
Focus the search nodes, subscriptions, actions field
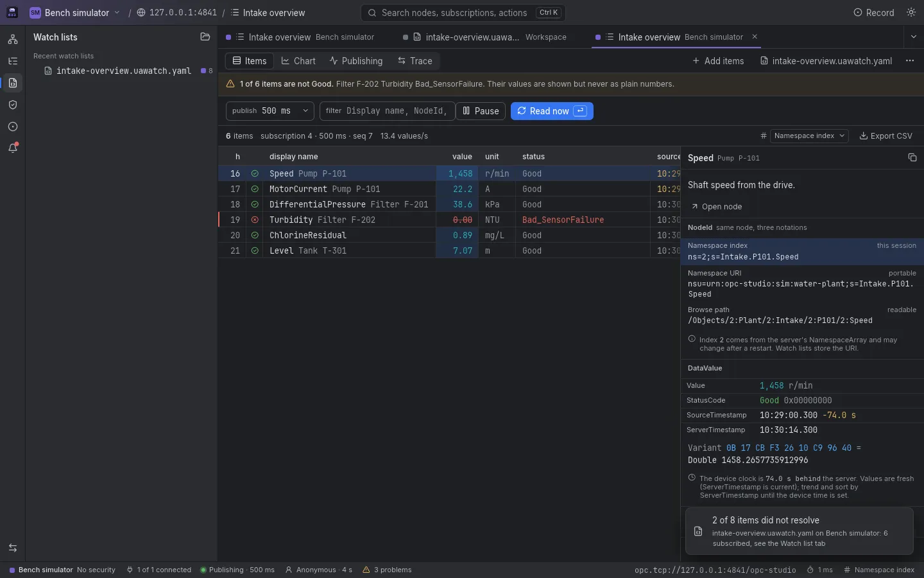point(463,13)
